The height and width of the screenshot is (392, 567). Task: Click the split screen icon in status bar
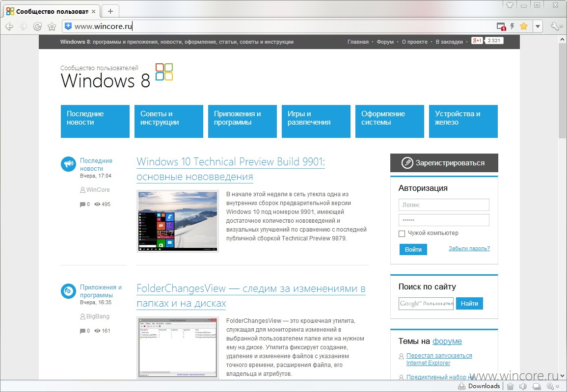(x=537, y=386)
